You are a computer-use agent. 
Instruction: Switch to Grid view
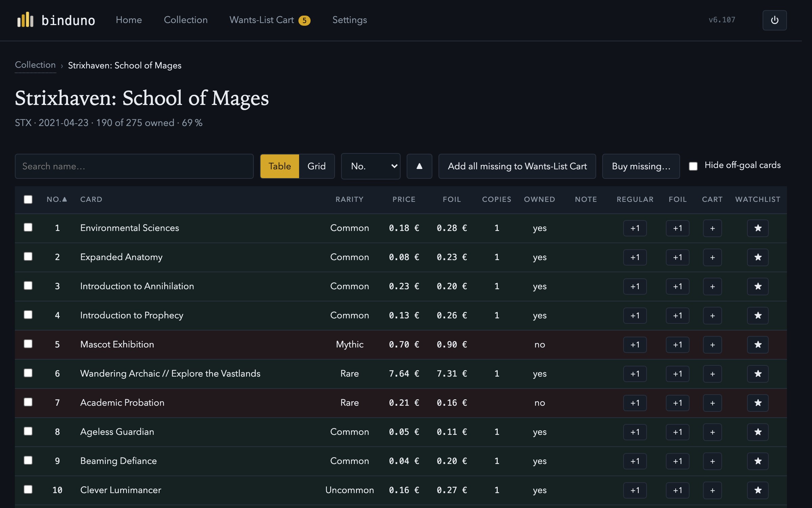click(317, 166)
